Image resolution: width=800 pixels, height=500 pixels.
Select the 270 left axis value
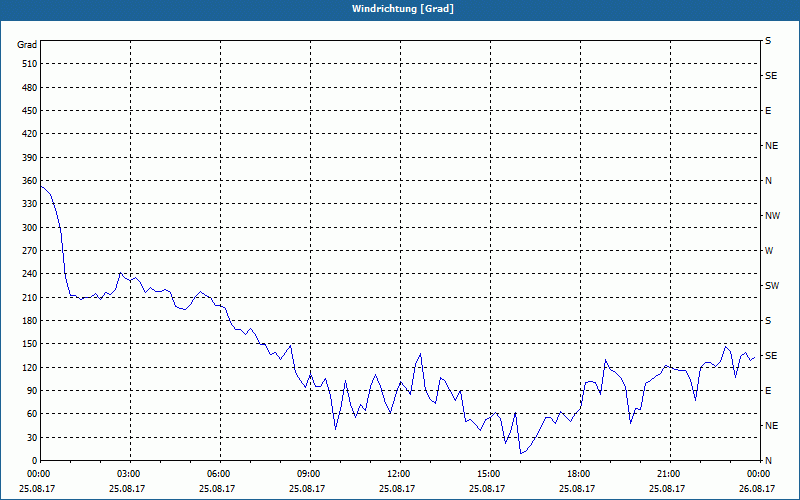29,251
